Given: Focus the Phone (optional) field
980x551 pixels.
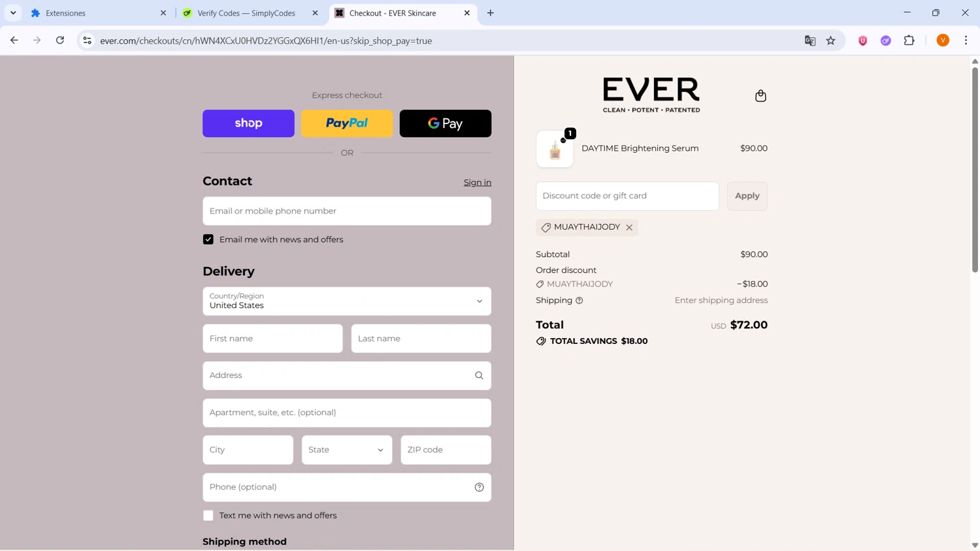Looking at the screenshot, I should [347, 487].
